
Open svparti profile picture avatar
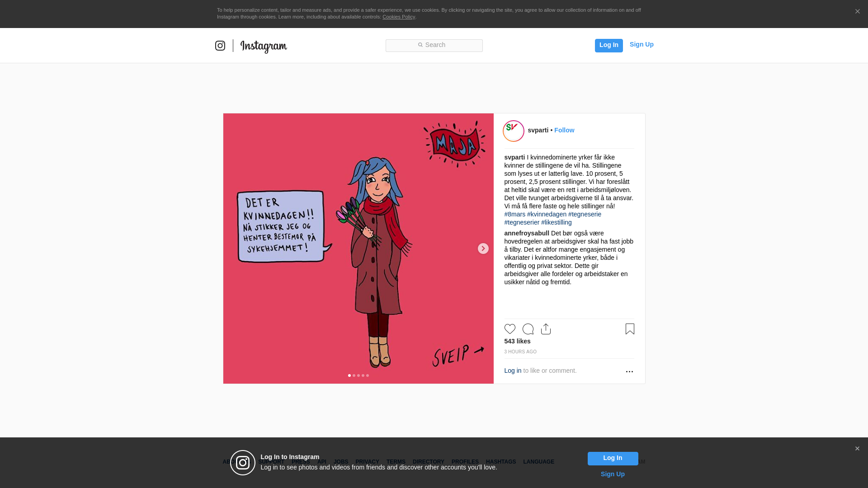click(514, 131)
